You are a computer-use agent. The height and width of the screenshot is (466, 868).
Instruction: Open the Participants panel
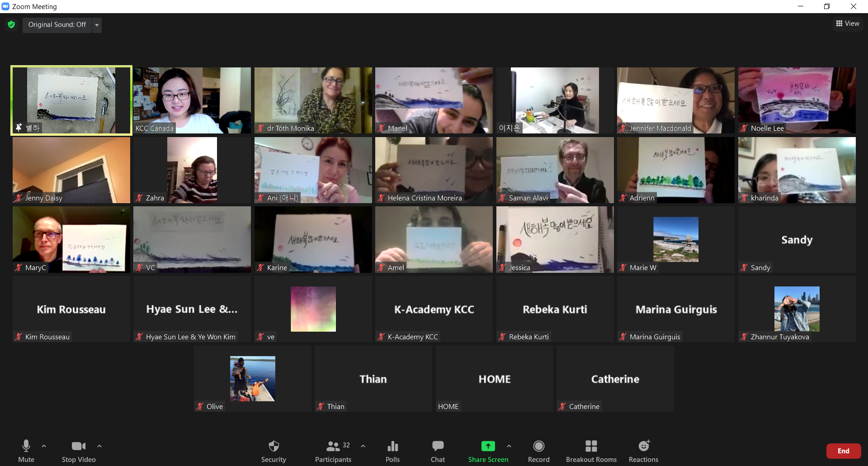pos(333,451)
